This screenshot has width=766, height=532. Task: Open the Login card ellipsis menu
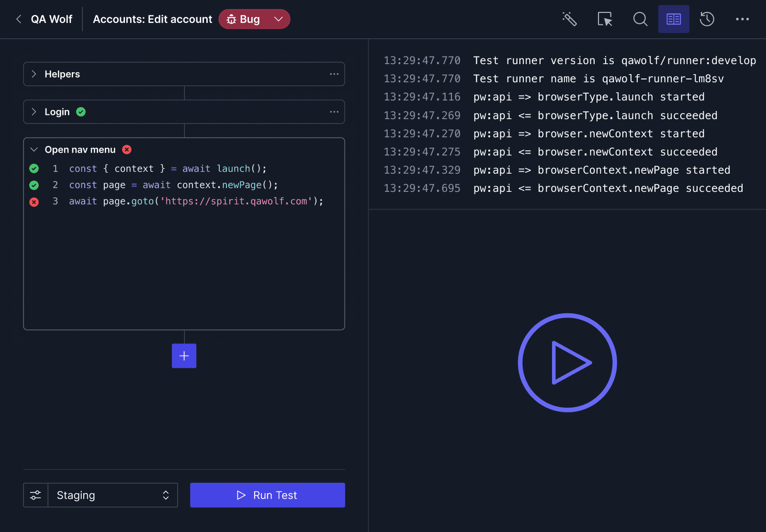[x=334, y=111]
